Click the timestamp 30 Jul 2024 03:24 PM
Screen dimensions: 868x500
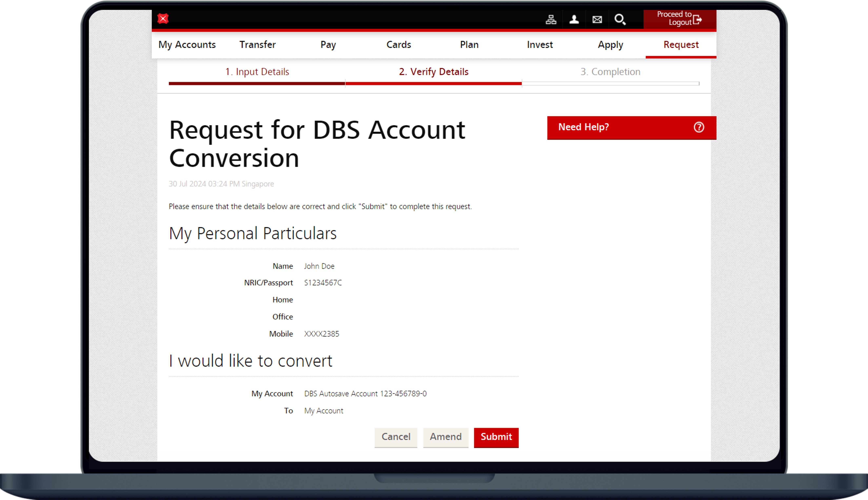pyautogui.click(x=204, y=184)
